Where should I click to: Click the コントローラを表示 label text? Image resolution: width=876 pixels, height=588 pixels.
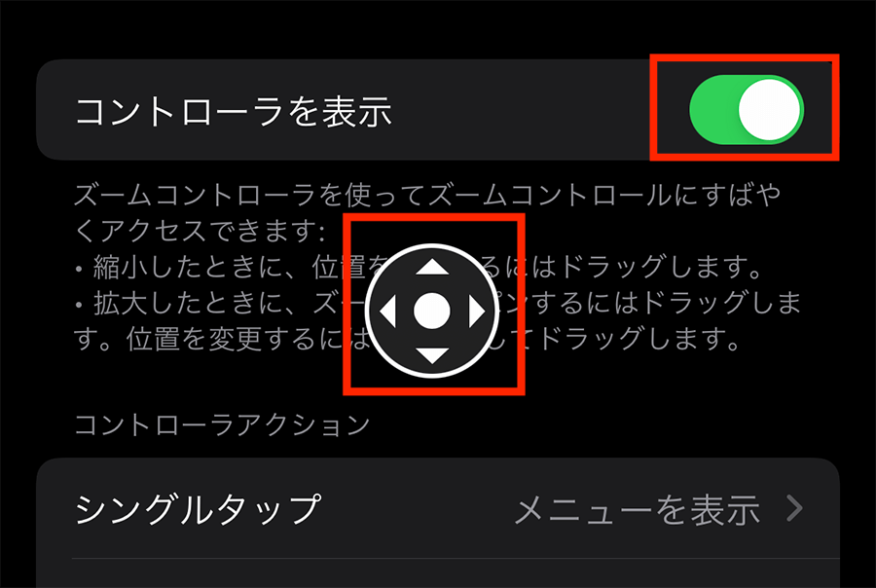[234, 111]
